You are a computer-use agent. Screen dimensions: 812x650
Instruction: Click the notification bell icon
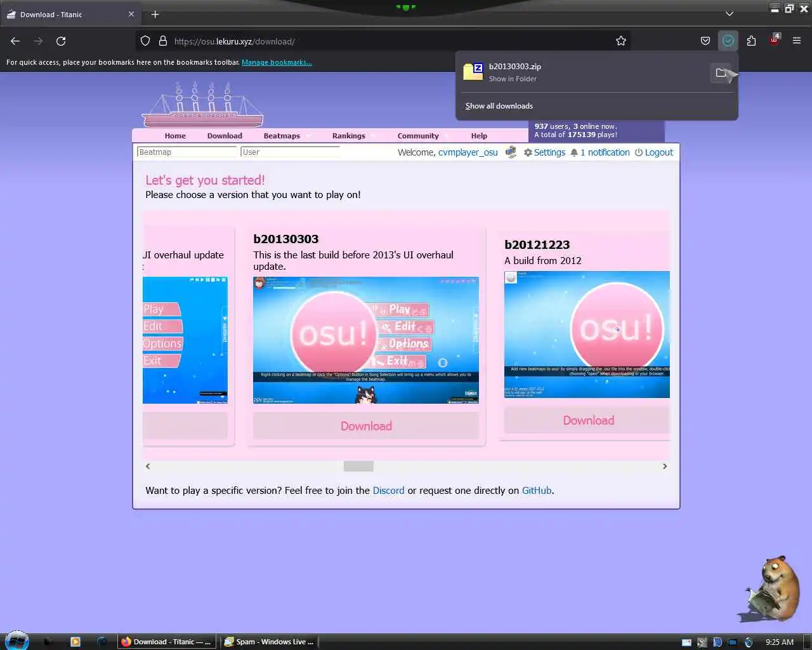click(574, 152)
